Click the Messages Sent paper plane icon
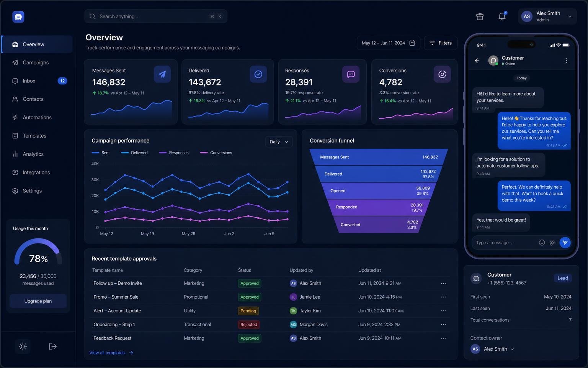Screen dimensions: 588x368 tap(162, 74)
